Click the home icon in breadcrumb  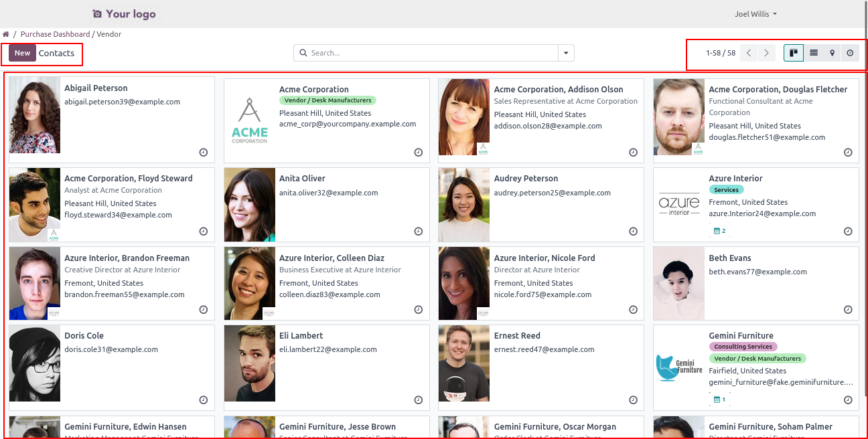[x=6, y=34]
